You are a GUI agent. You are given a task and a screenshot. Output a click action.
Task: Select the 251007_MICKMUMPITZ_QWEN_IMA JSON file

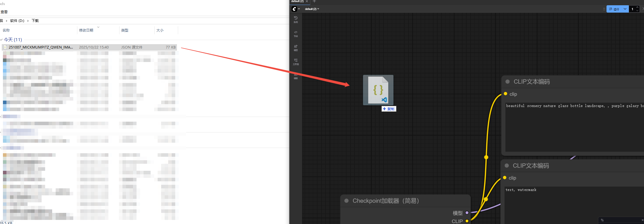(41, 47)
